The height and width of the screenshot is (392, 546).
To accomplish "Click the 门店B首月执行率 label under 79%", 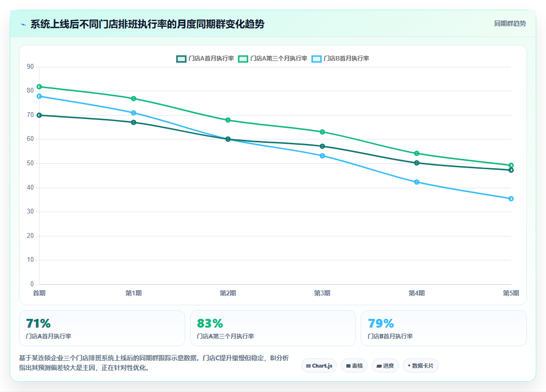I will coord(390,336).
